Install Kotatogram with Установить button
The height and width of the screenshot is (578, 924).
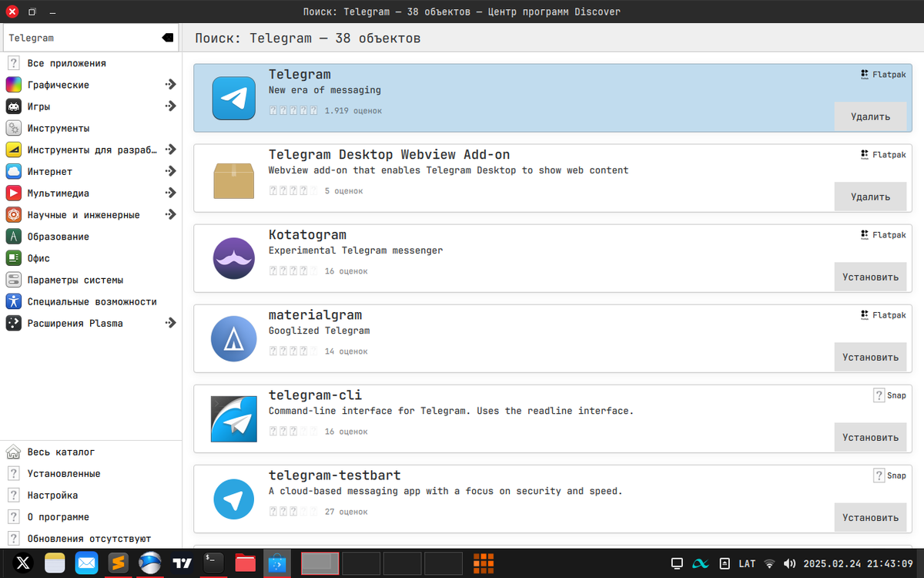(x=870, y=277)
